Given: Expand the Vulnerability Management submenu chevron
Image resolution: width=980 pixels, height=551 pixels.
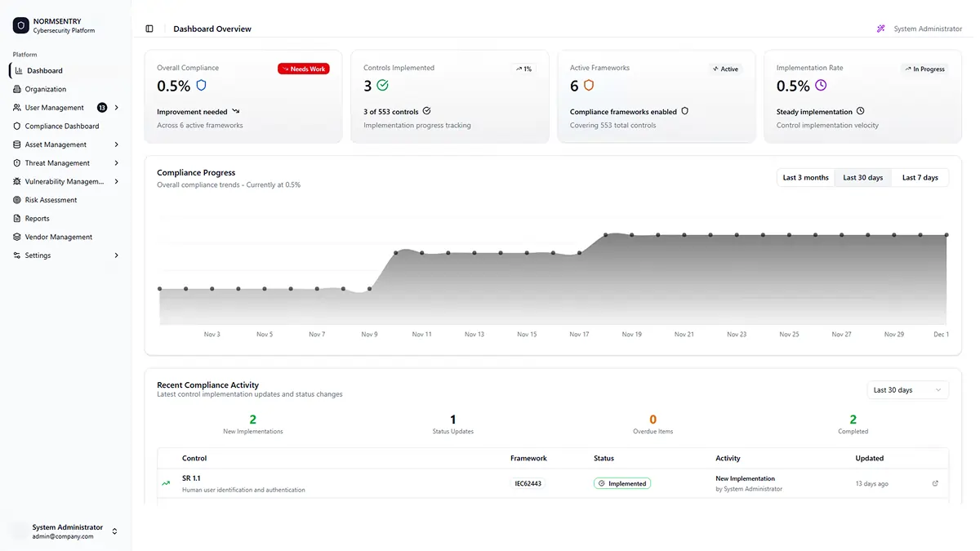Looking at the screenshot, I should point(117,181).
